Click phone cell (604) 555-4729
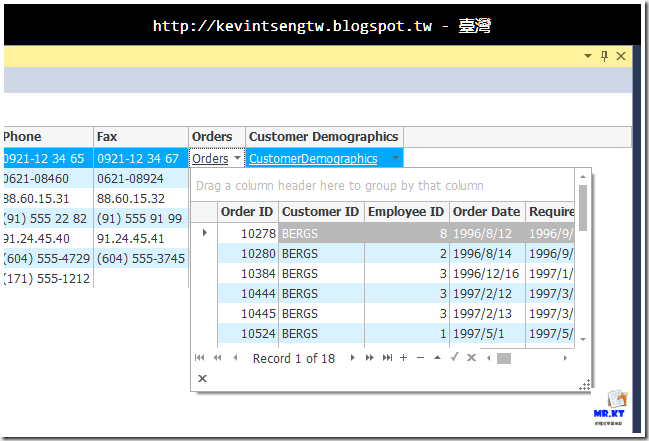 [48, 258]
